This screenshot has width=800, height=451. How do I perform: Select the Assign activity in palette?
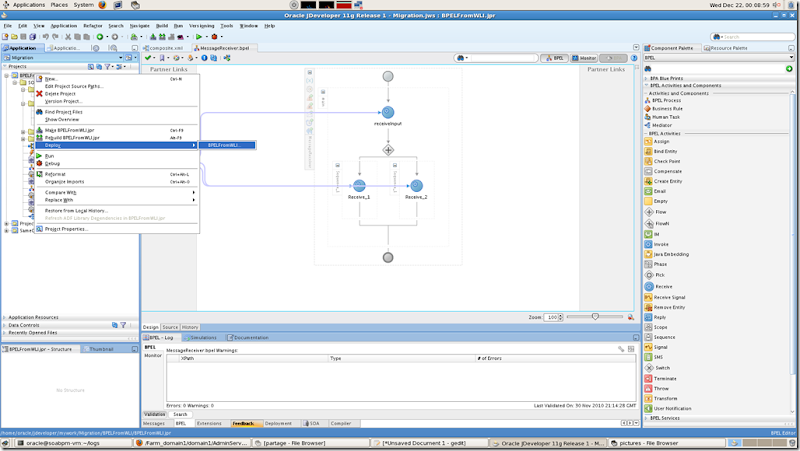(661, 141)
